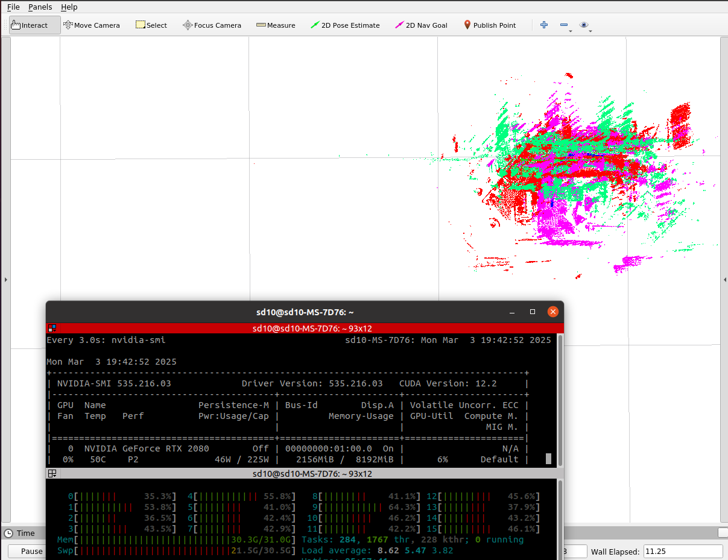Screen dimensions: 728x560
Task: Click the upper terminal pane scrollbar
Action: click(x=561, y=399)
